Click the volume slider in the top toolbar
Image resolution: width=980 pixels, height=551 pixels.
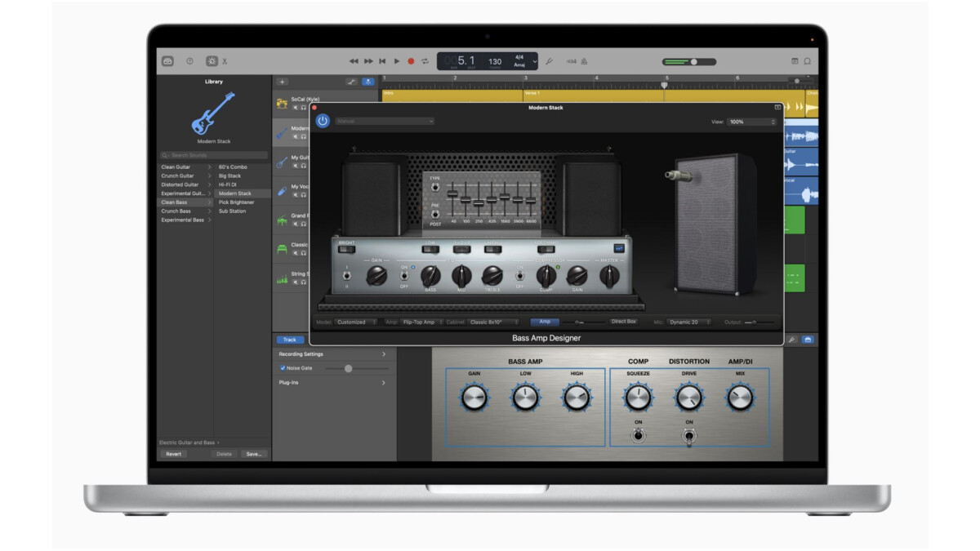[694, 60]
